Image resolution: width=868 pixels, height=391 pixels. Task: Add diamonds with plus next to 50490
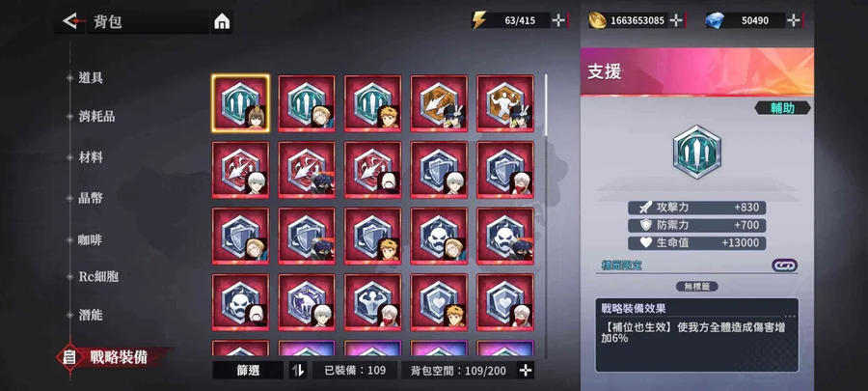coord(794,20)
